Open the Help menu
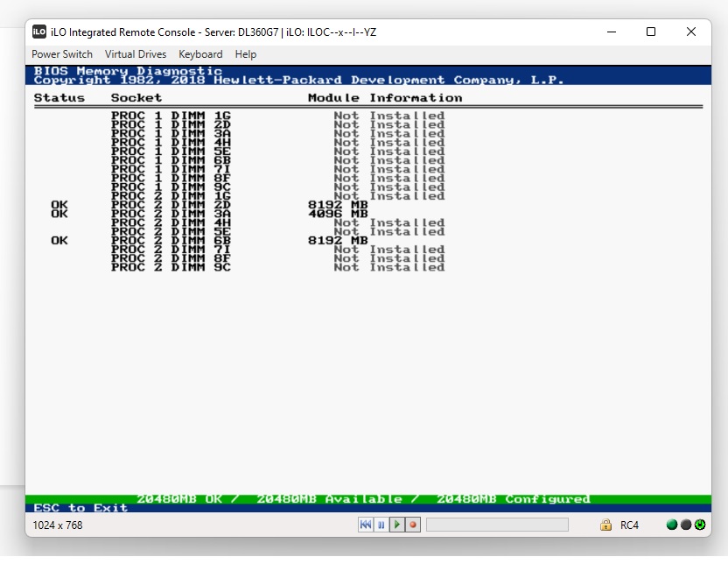Viewport: 728px width, 564px height. [x=246, y=54]
